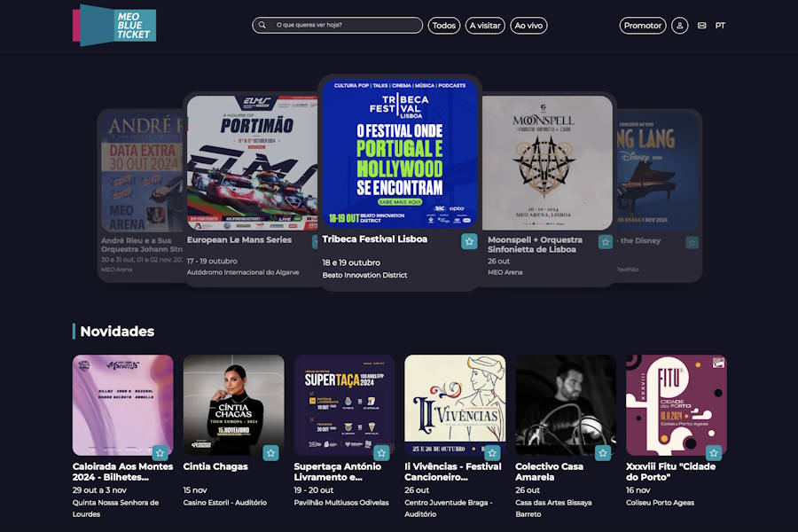
Task: Click 'Autódromo Internacional do Algarve' venue text
Action: click(243, 272)
